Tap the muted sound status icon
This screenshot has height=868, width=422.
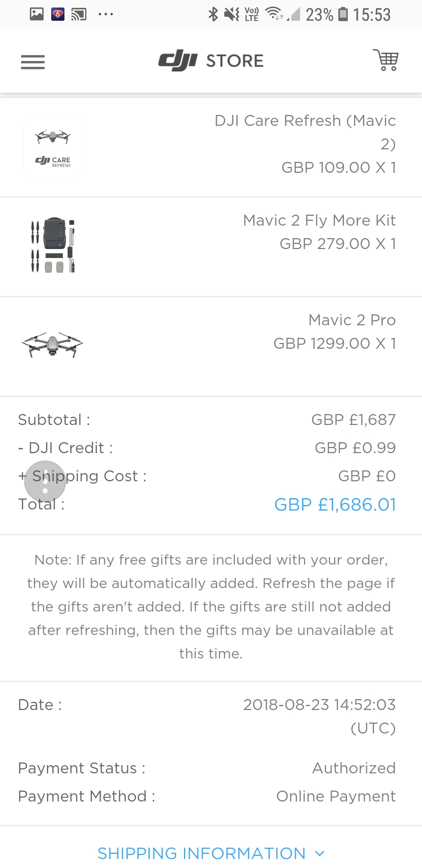pyautogui.click(x=232, y=14)
